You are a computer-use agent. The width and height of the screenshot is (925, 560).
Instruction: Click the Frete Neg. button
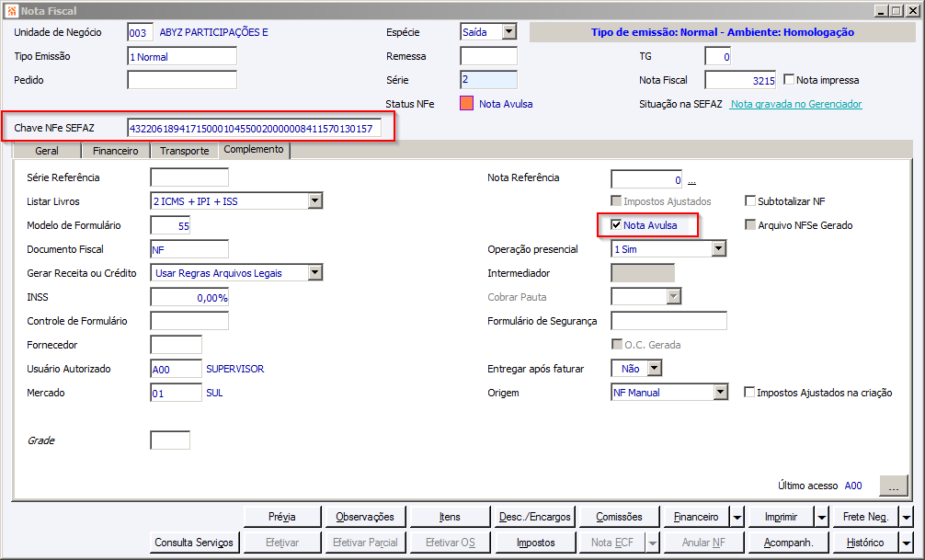coord(866,517)
